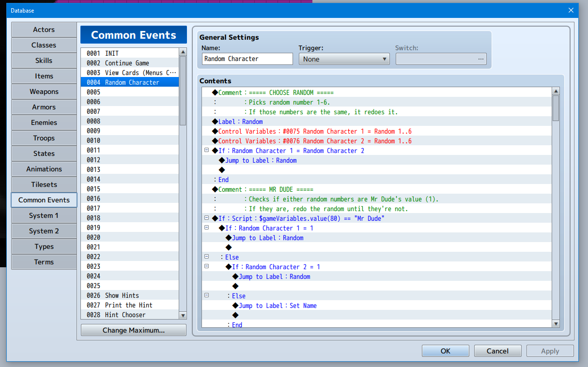Switch to the Terms tab
The width and height of the screenshot is (588, 367).
44,262
